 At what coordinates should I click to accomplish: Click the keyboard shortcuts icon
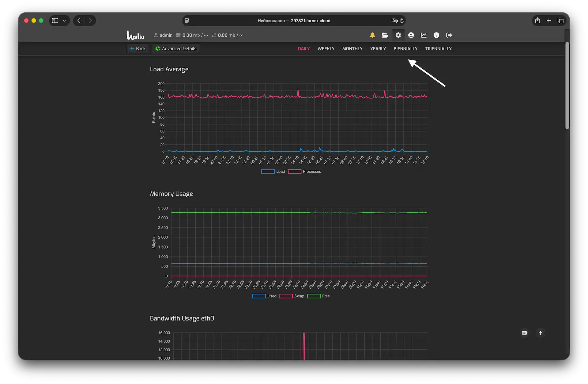pos(525,333)
